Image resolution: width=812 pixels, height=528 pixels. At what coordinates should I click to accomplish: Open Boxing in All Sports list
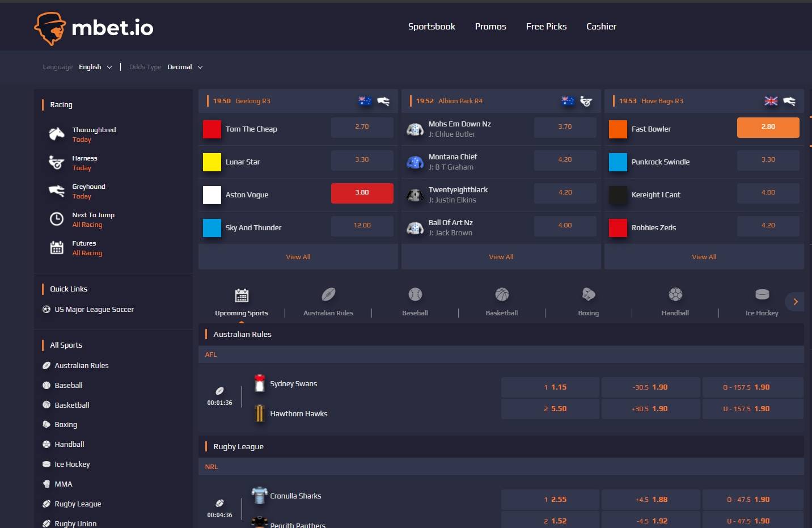click(x=66, y=425)
